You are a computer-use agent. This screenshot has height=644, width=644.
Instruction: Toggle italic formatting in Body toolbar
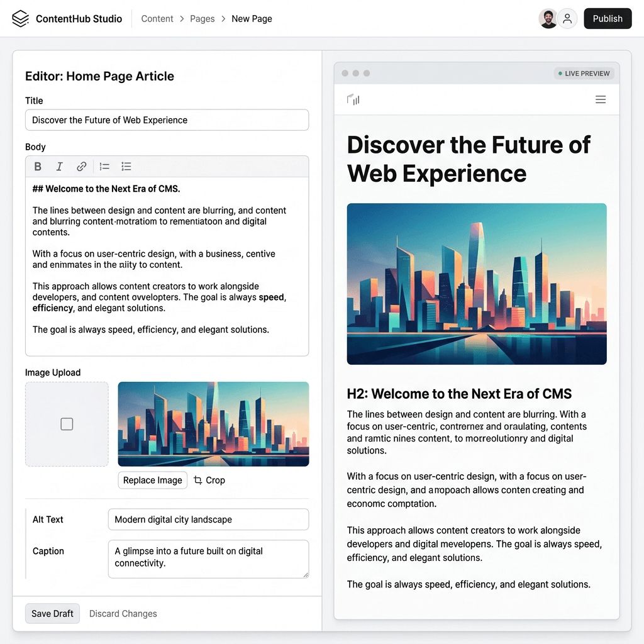pos(59,166)
